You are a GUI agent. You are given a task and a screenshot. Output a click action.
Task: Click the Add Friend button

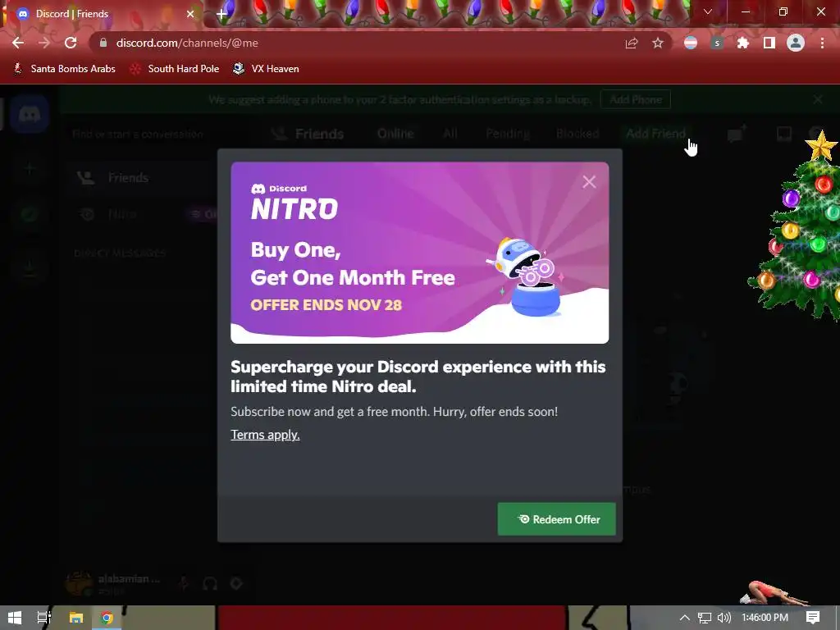[x=655, y=134]
